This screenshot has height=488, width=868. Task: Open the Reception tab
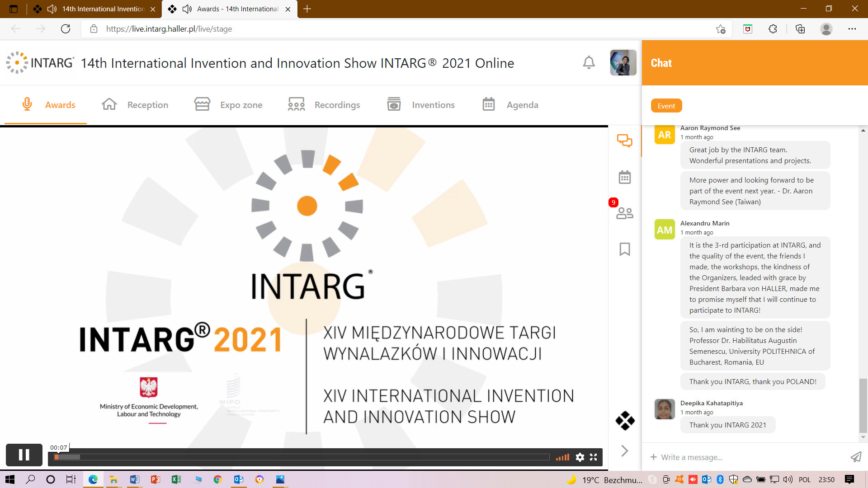pyautogui.click(x=135, y=105)
